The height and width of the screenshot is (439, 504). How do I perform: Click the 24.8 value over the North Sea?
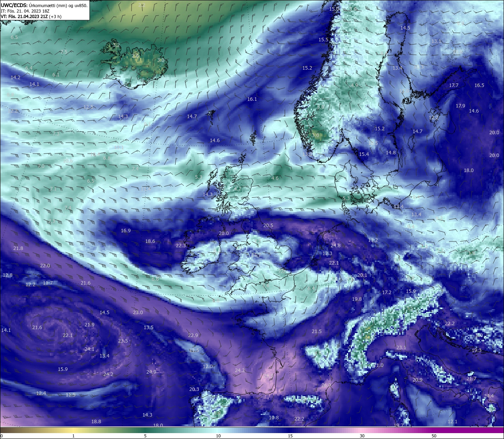coord(335,246)
